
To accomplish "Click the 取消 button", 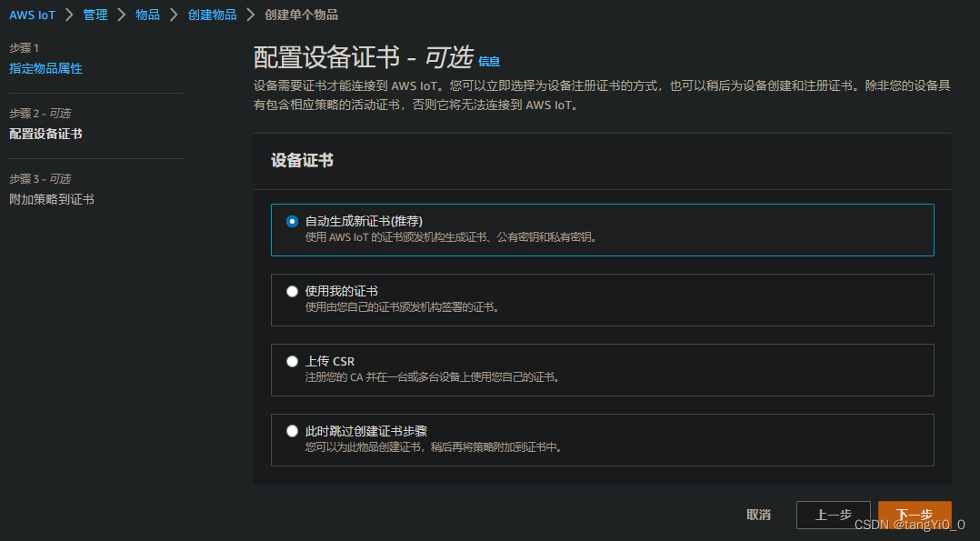I will pyautogui.click(x=758, y=515).
